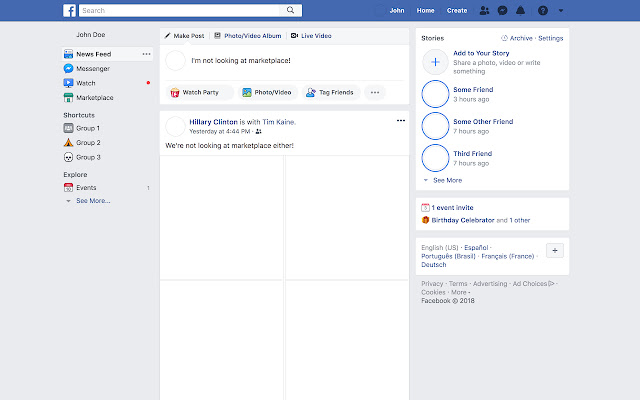The image size is (640, 400).
Task: Open the Cookies footer link
Action: [x=433, y=292]
